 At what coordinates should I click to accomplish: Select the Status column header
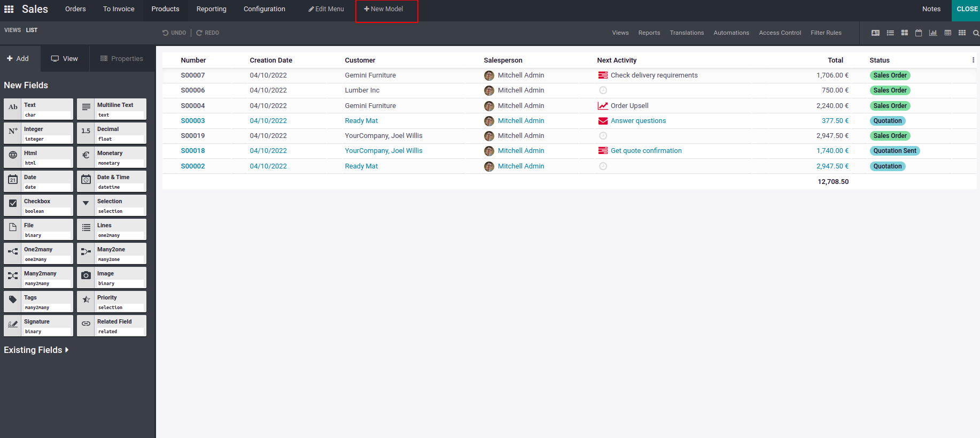(x=880, y=60)
